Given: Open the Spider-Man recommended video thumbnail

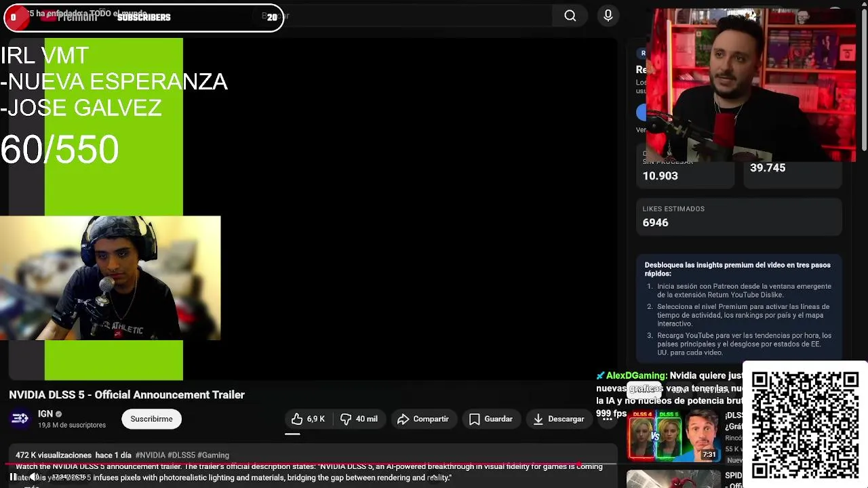Looking at the screenshot, I should 673,479.
